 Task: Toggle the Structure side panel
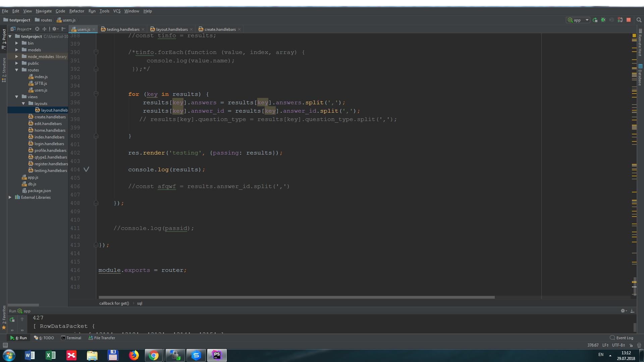[x=4, y=70]
